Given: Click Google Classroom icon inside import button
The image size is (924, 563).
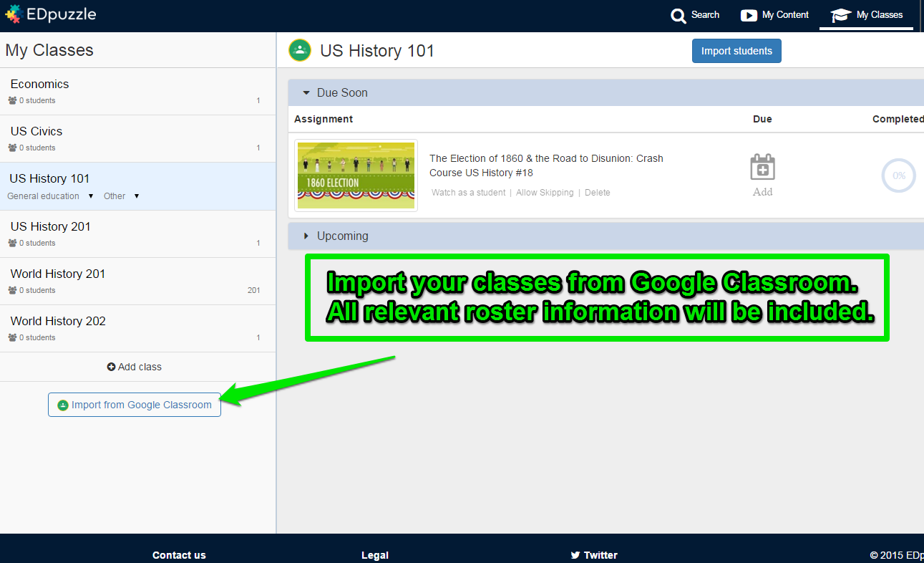Looking at the screenshot, I should point(63,405).
